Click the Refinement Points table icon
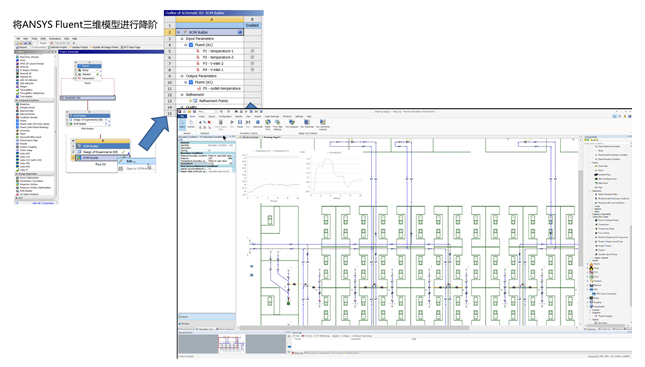 click(x=195, y=101)
